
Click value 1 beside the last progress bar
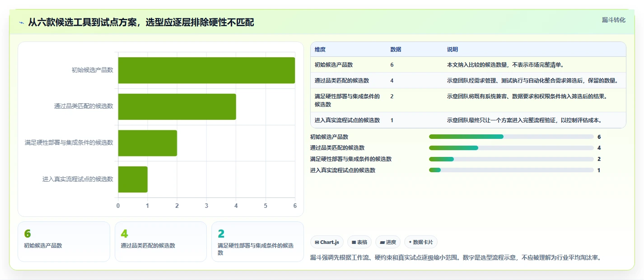[599, 170]
